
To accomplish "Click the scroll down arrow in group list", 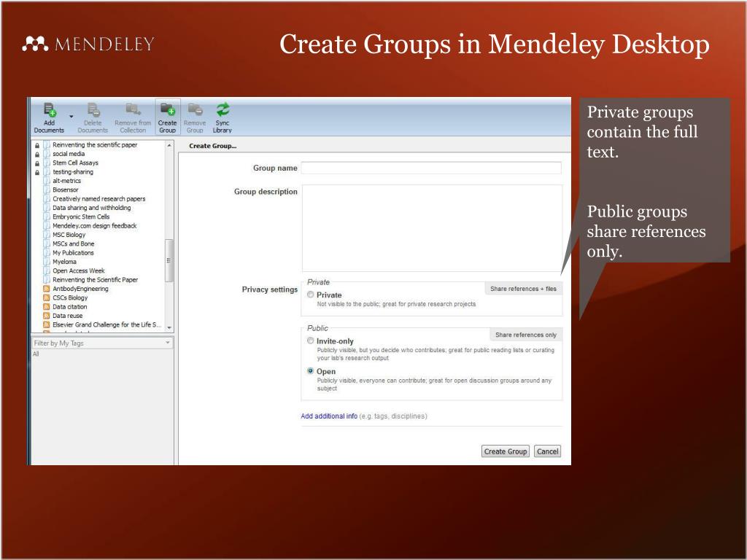I will click(169, 327).
